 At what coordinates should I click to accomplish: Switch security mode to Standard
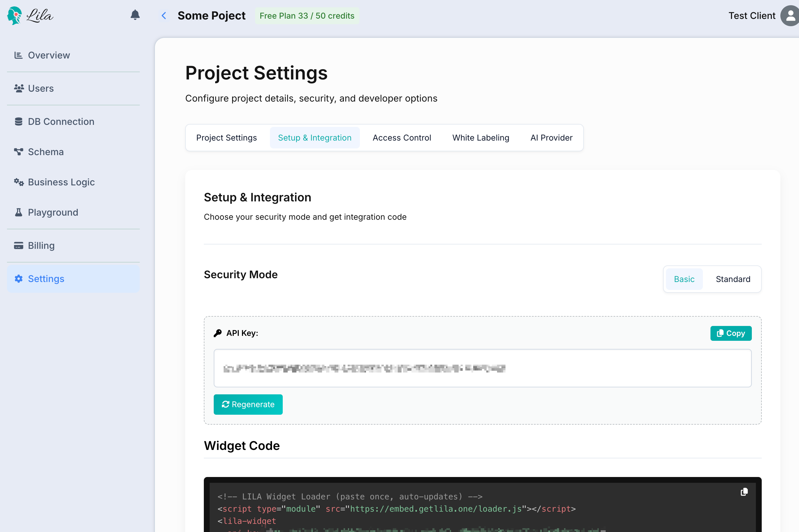click(x=733, y=279)
